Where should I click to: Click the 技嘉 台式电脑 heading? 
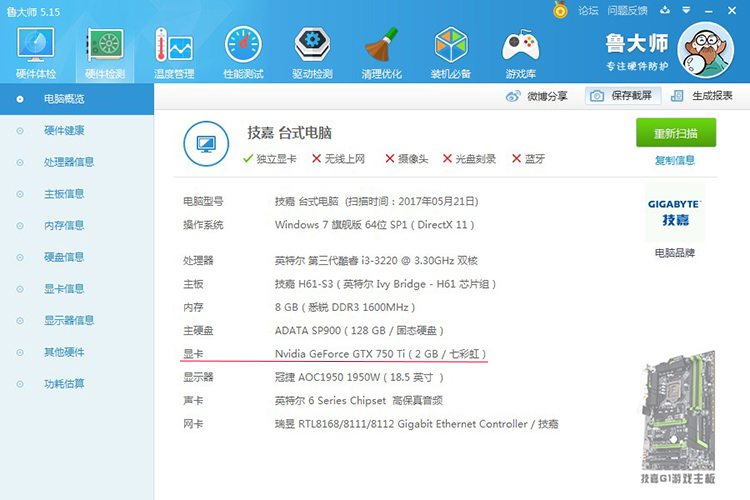289,133
